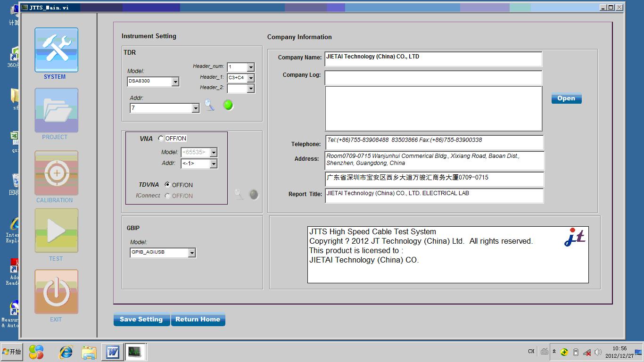Click into the Company Name text field
This screenshot has height=362, width=644.
[433, 58]
